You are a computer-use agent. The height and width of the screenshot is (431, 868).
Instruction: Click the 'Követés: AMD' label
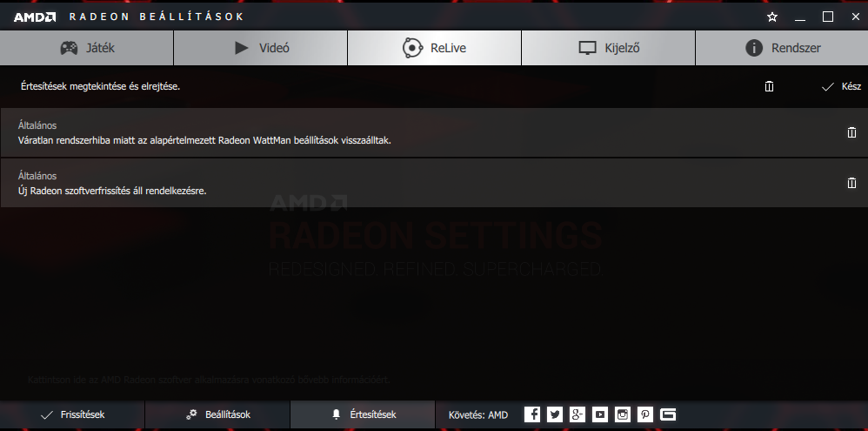click(478, 414)
